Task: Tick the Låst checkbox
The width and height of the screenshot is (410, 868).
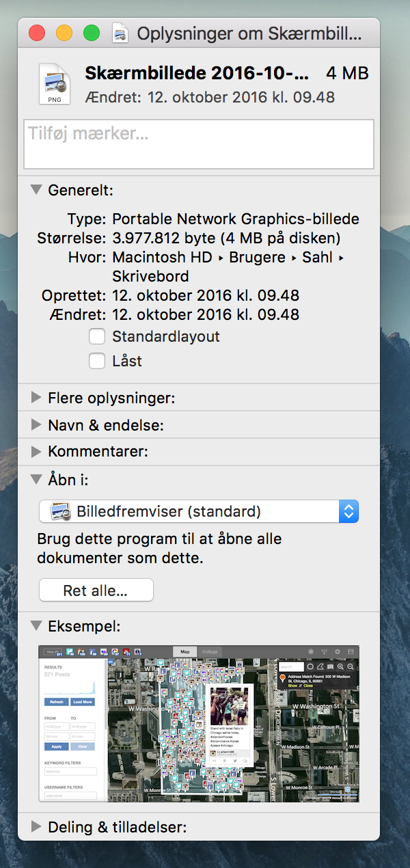Action: tap(97, 361)
